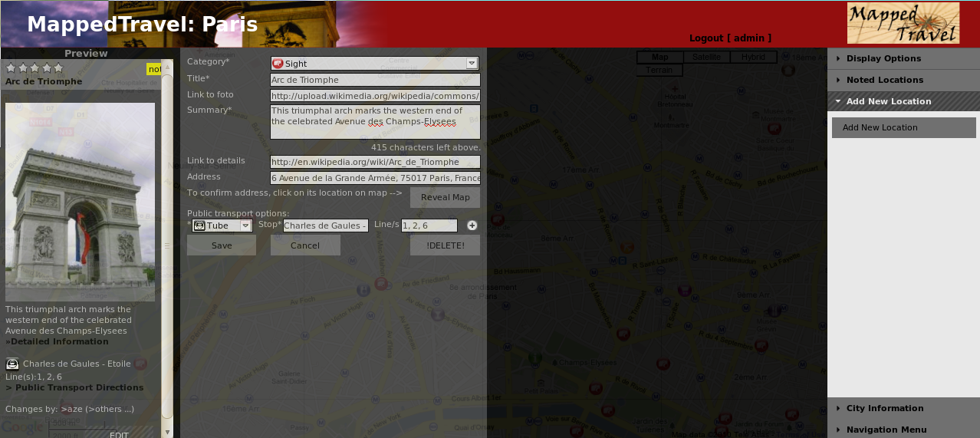Viewport: 980px width, 438px height.
Task: Click the tube icon beside Charles de Gaulles - Etoile
Action: tap(12, 364)
